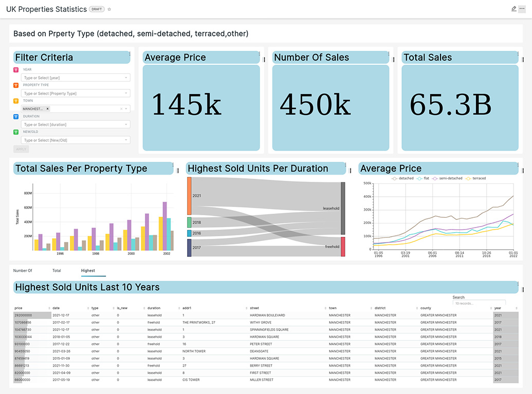Click the table Search input field

click(x=479, y=304)
